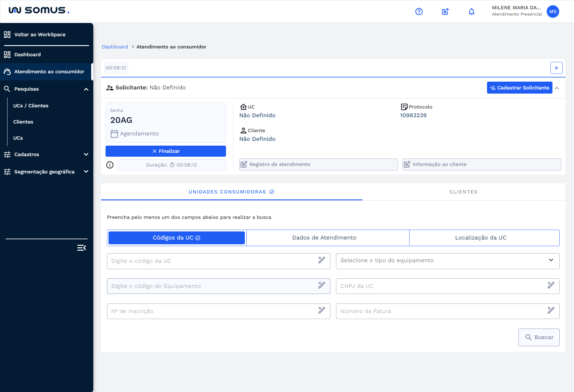This screenshot has width=574, height=392.
Task: Click the wand icon in CNPJ field
Action: (x=551, y=285)
